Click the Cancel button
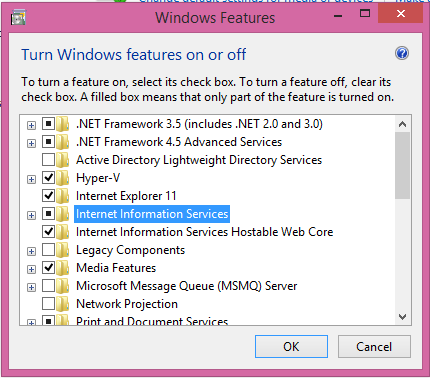 (x=374, y=347)
